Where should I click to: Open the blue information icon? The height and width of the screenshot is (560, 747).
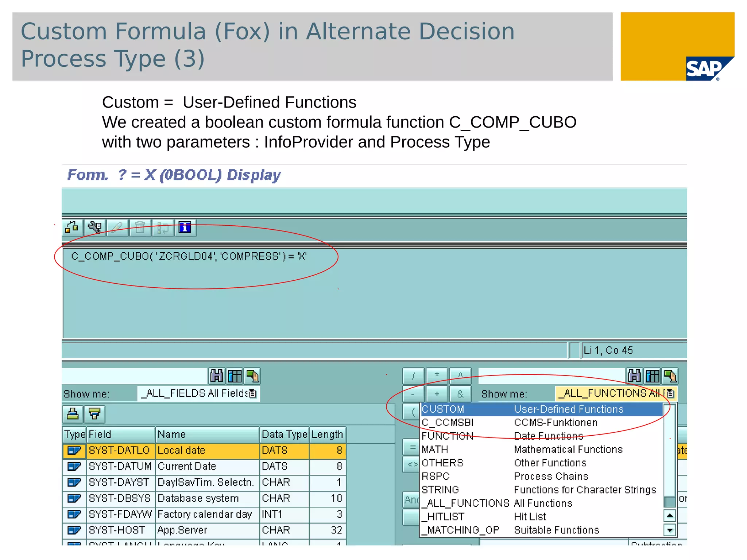[x=185, y=228]
